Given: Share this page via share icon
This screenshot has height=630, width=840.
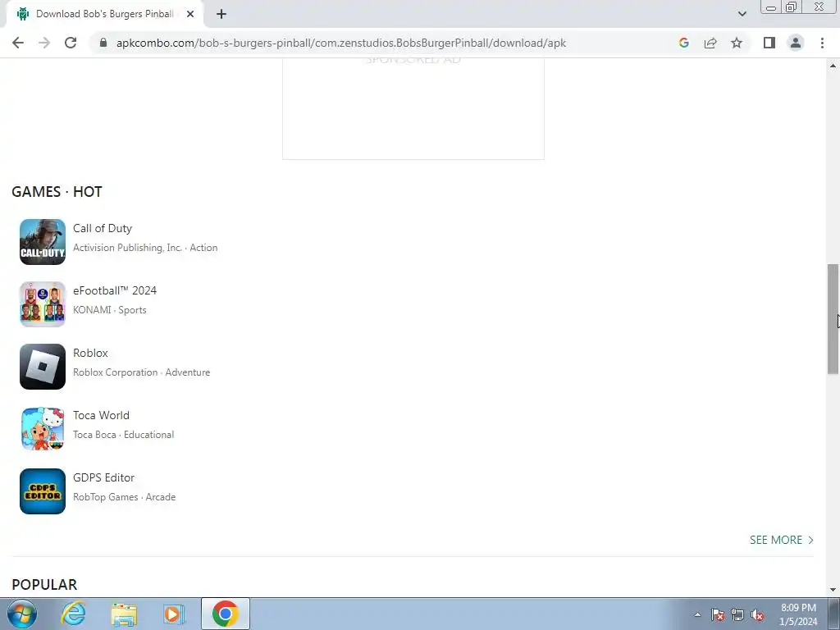Looking at the screenshot, I should [710, 43].
